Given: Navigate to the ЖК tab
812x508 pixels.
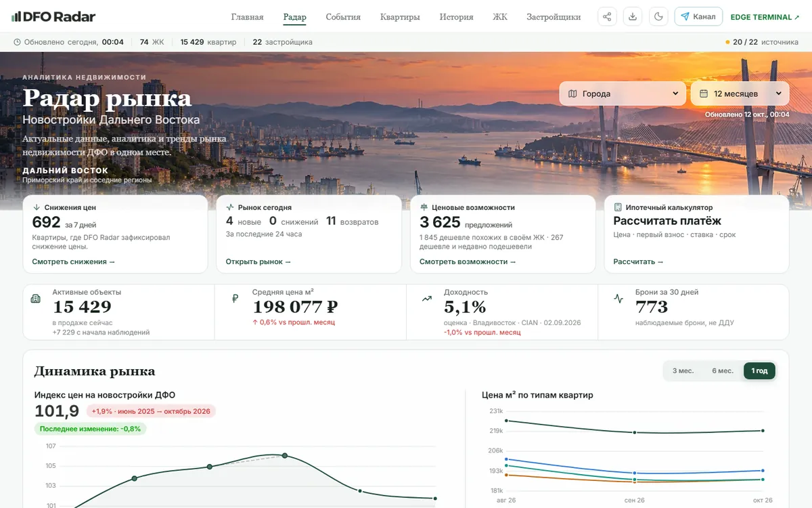Looking at the screenshot, I should point(500,17).
